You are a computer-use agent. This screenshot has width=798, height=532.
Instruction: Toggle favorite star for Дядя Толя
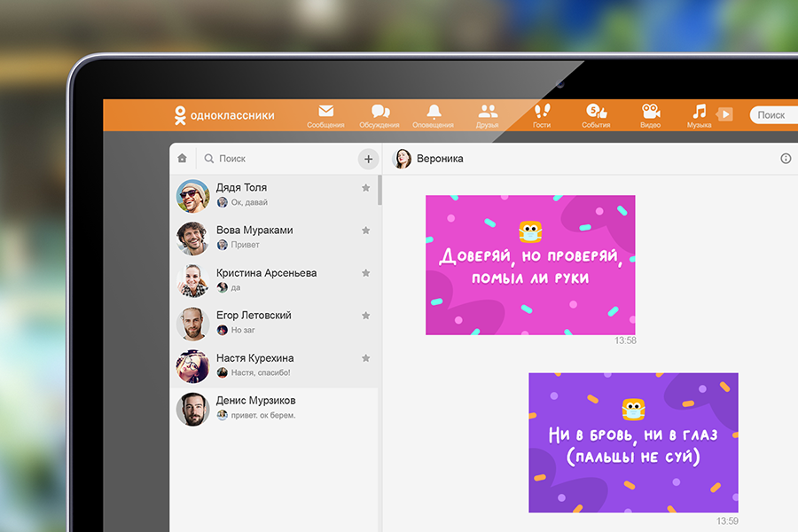coord(365,188)
